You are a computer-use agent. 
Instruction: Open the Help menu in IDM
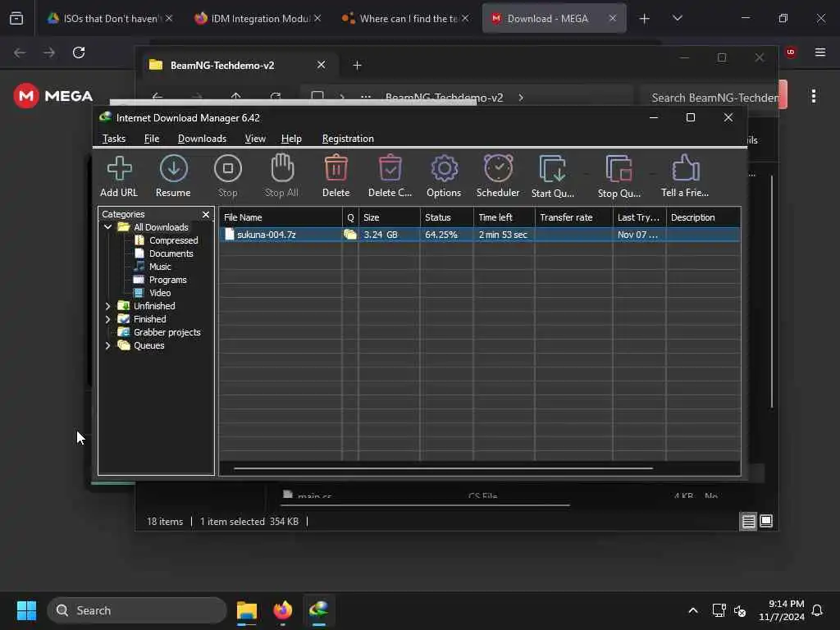(x=291, y=139)
